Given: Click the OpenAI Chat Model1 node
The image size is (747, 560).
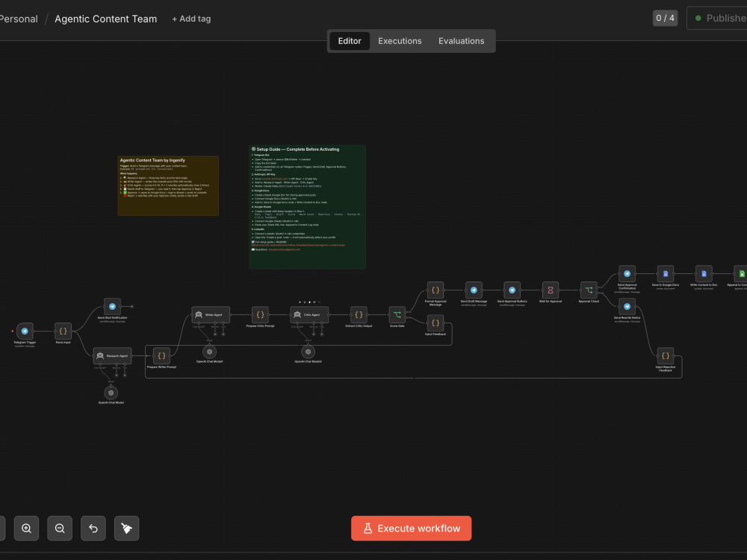Looking at the screenshot, I should [210, 352].
